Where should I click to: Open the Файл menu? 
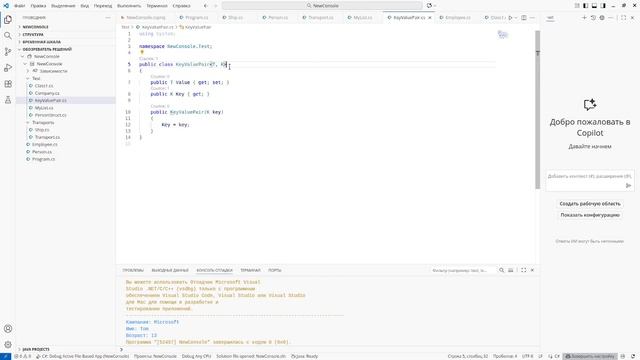20,6
